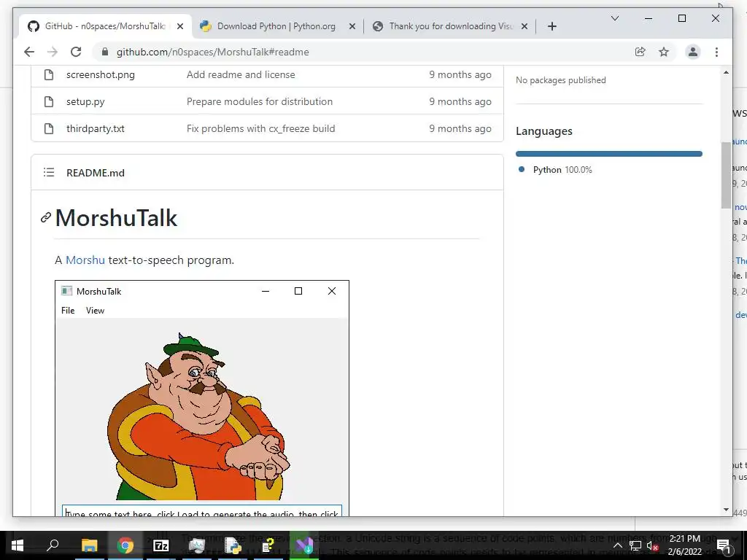Close the Download Python tab
The height and width of the screenshot is (560, 747).
point(352,26)
